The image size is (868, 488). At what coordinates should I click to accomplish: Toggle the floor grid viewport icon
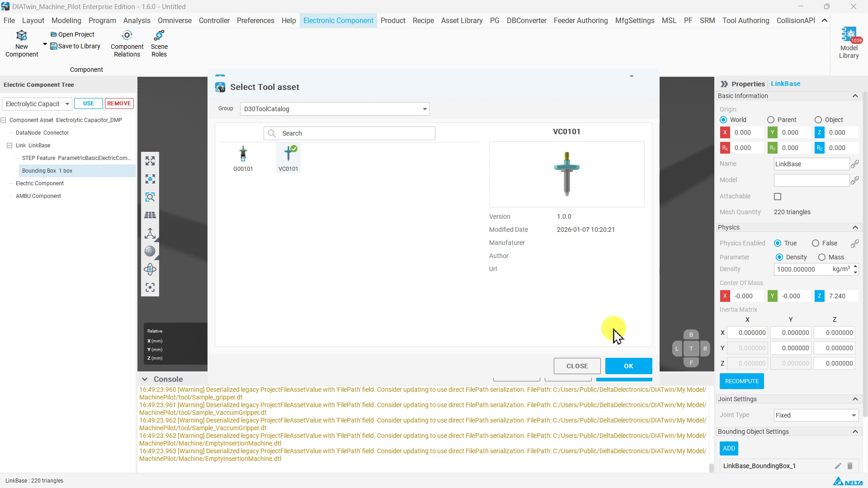click(x=150, y=215)
